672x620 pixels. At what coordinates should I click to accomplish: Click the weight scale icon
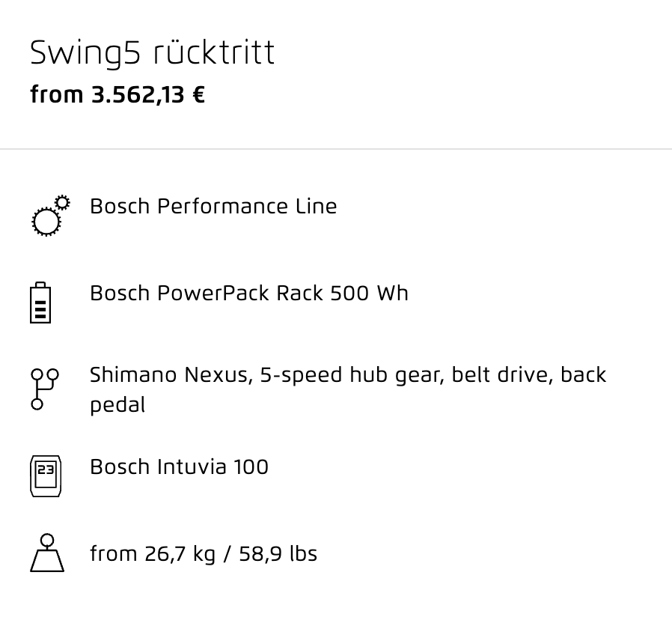pyautogui.click(x=47, y=553)
